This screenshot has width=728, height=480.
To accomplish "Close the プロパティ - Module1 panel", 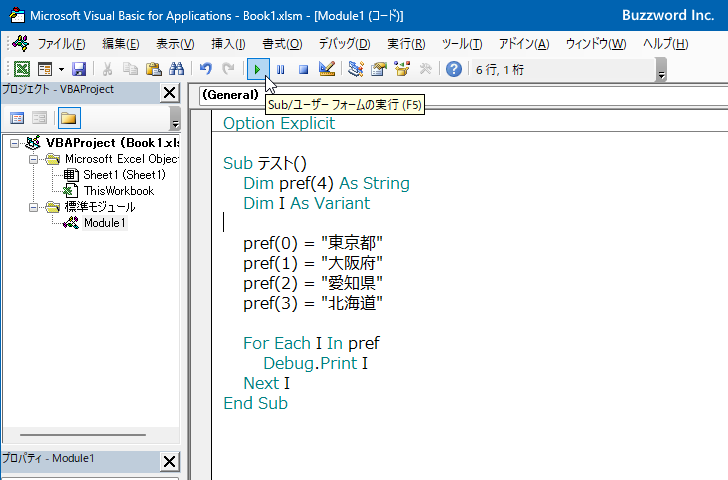I will [169, 461].
